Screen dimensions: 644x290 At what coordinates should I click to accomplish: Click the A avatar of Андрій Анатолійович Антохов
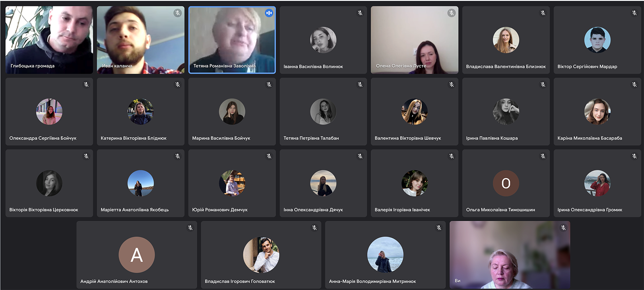(x=137, y=255)
